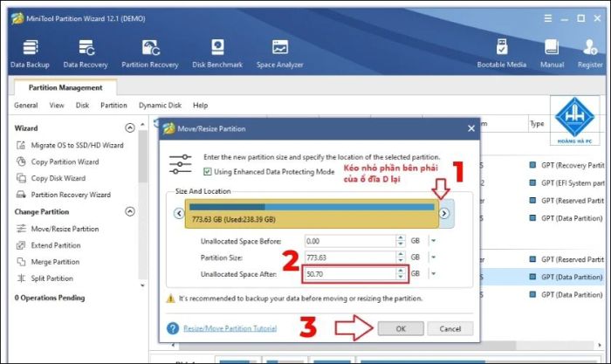Screen dimensions: 611x364
Task: Click the right arrow handle on the partition bar
Action: [443, 214]
